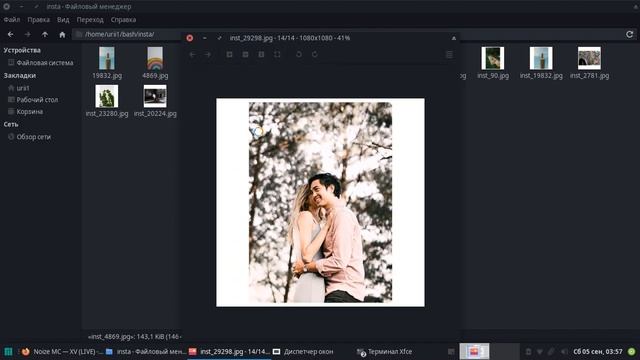Switch to insta file manager taskbar button
Viewport: 640px width, 360px height.
tap(145, 351)
